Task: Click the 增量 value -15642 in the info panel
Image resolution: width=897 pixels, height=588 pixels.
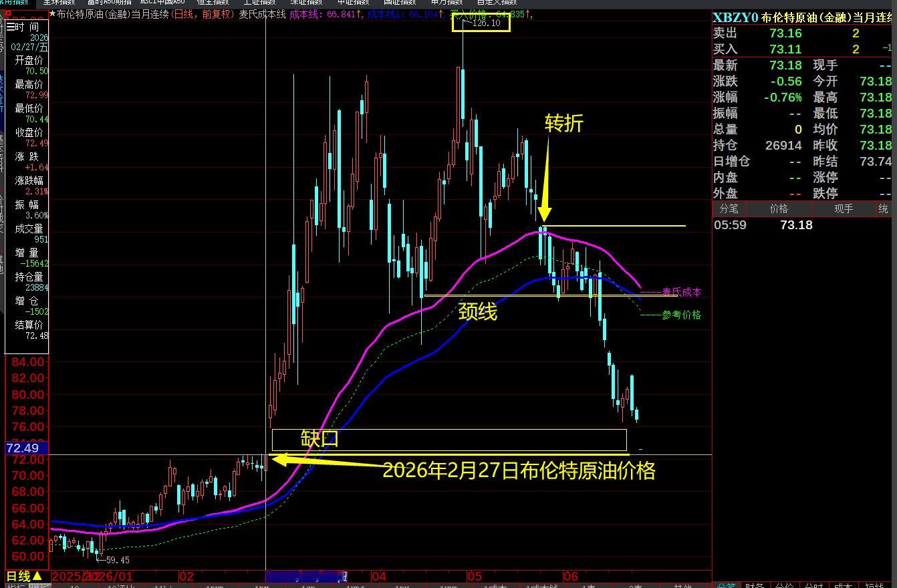Action: point(35,263)
